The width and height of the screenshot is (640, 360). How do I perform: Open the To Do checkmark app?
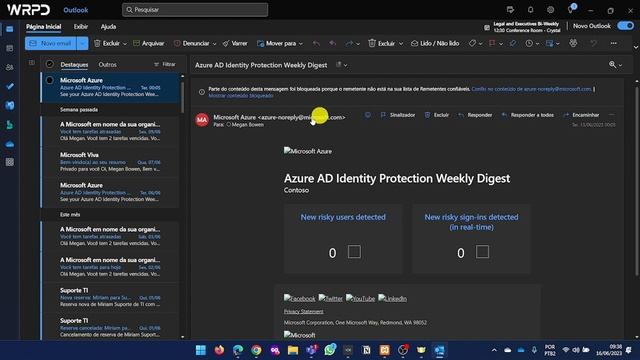[x=10, y=86]
